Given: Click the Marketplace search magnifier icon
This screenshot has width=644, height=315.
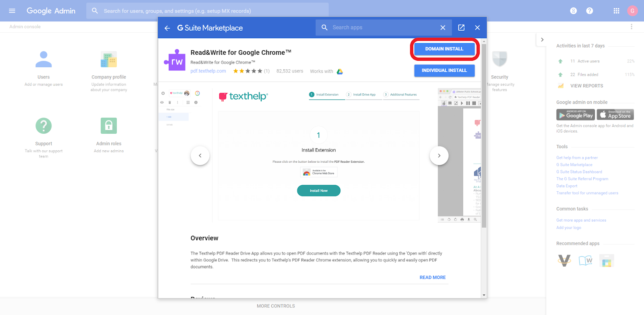Looking at the screenshot, I should click(x=324, y=27).
